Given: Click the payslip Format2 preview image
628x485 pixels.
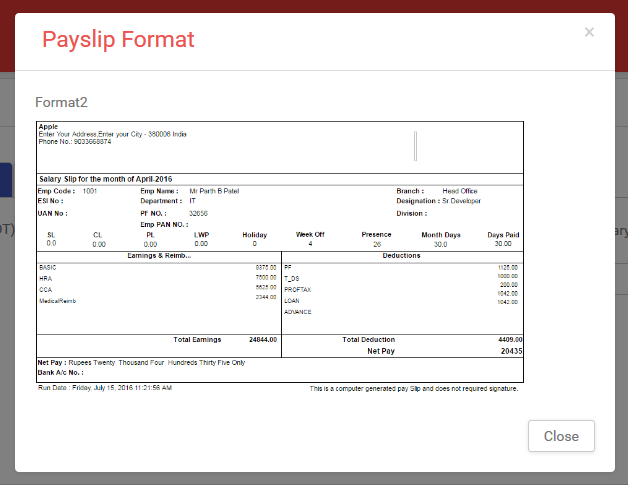Looking at the screenshot, I should tap(280, 257).
